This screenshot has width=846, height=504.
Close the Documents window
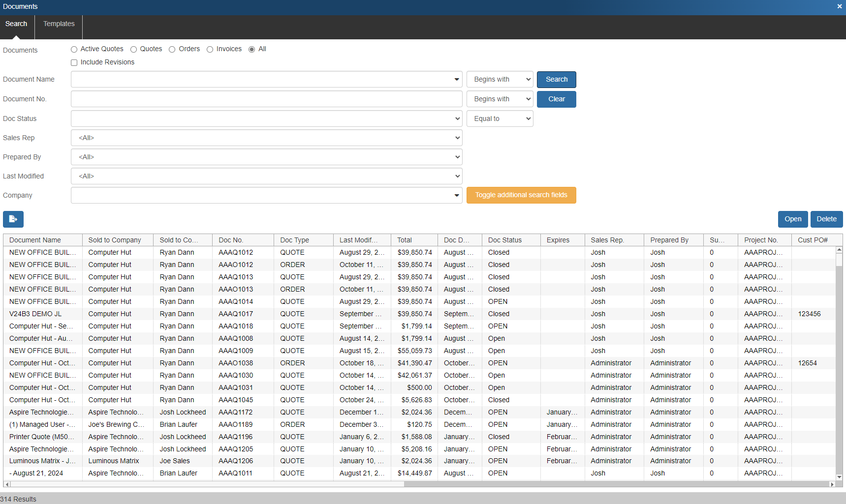840,6
